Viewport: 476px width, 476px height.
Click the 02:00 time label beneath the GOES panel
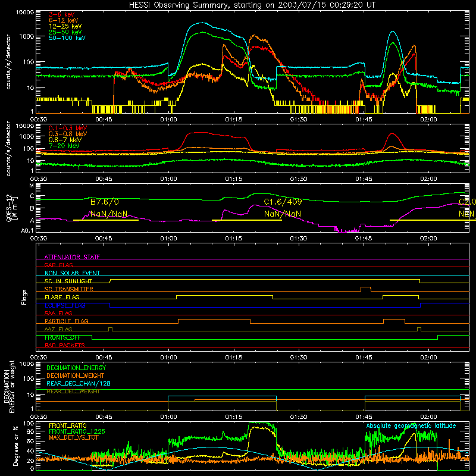click(428, 239)
